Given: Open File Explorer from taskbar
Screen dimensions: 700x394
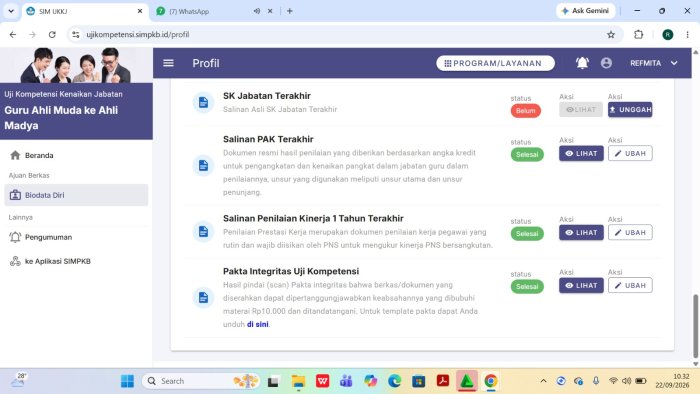Looking at the screenshot, I should 298,381.
